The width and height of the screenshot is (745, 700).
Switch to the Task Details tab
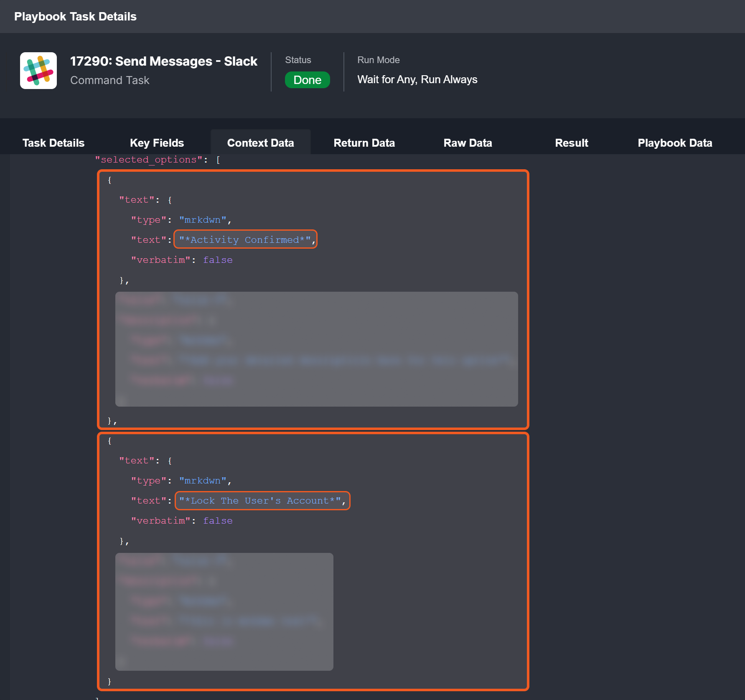(53, 143)
